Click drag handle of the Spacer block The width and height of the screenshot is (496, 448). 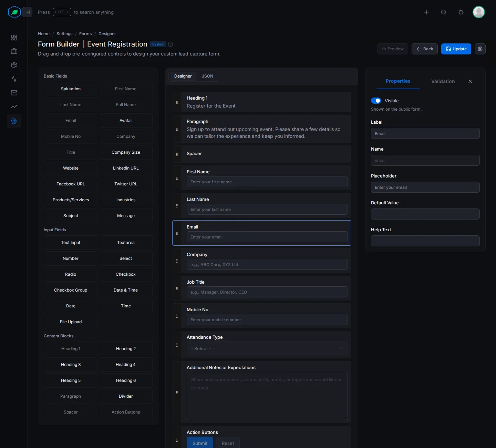[x=177, y=154]
